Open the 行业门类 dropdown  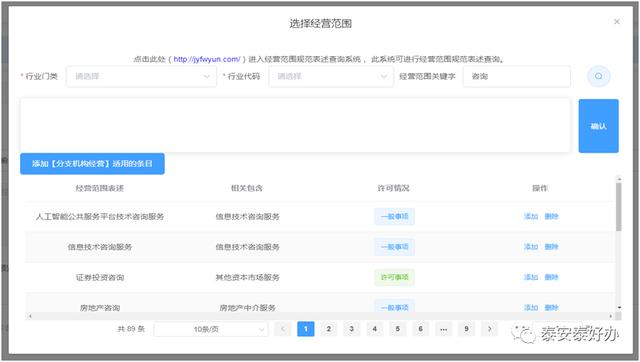pyautogui.click(x=141, y=76)
